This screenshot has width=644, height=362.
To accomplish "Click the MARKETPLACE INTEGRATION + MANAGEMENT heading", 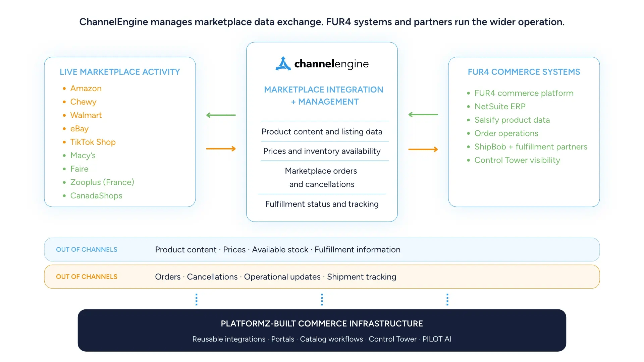I will 323,96.
